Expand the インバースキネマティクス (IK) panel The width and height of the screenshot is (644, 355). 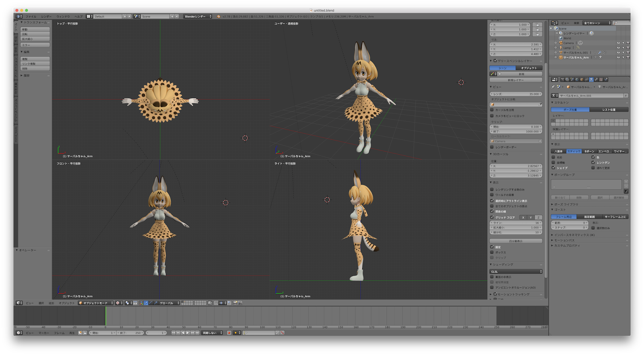point(574,235)
